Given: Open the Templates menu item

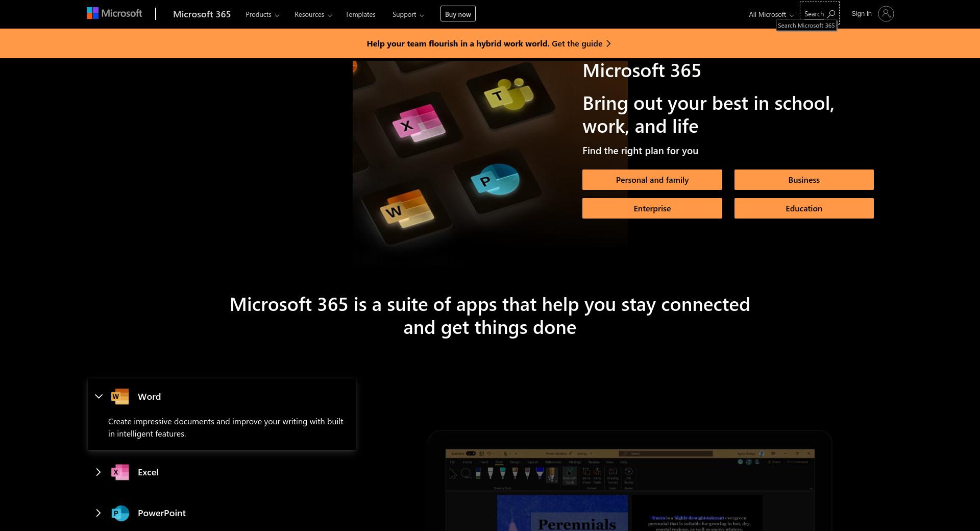Looking at the screenshot, I should 360,14.
